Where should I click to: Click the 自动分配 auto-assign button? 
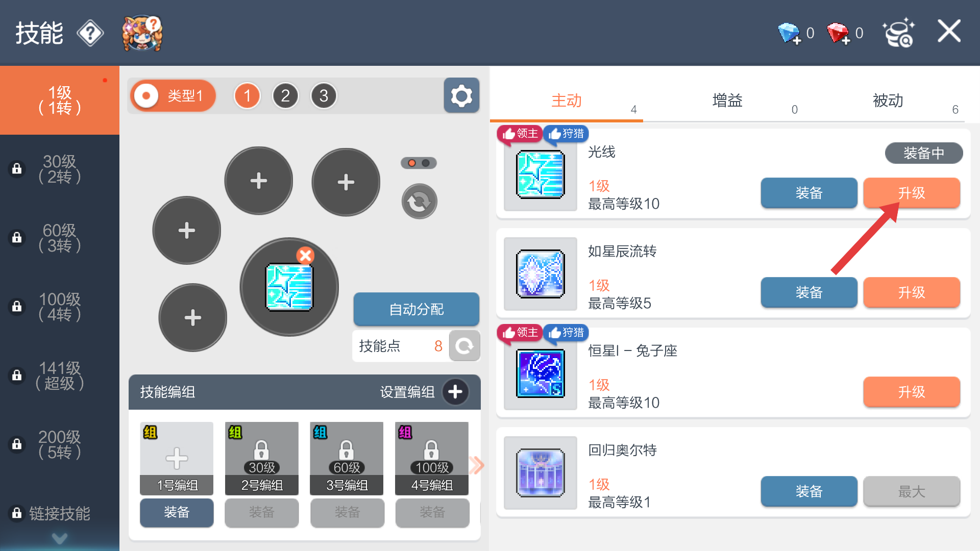pos(416,309)
